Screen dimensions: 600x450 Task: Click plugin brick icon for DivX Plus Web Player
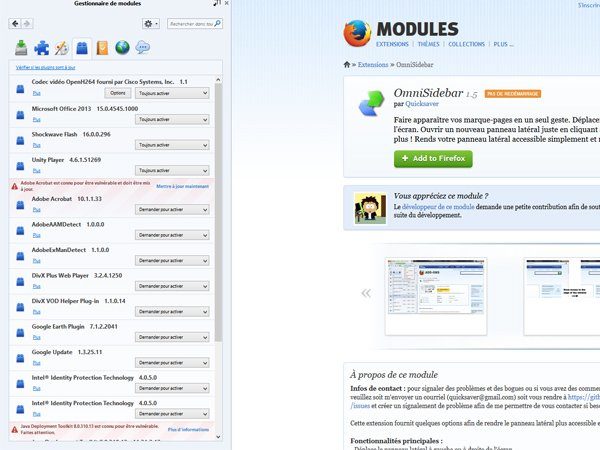click(20, 282)
